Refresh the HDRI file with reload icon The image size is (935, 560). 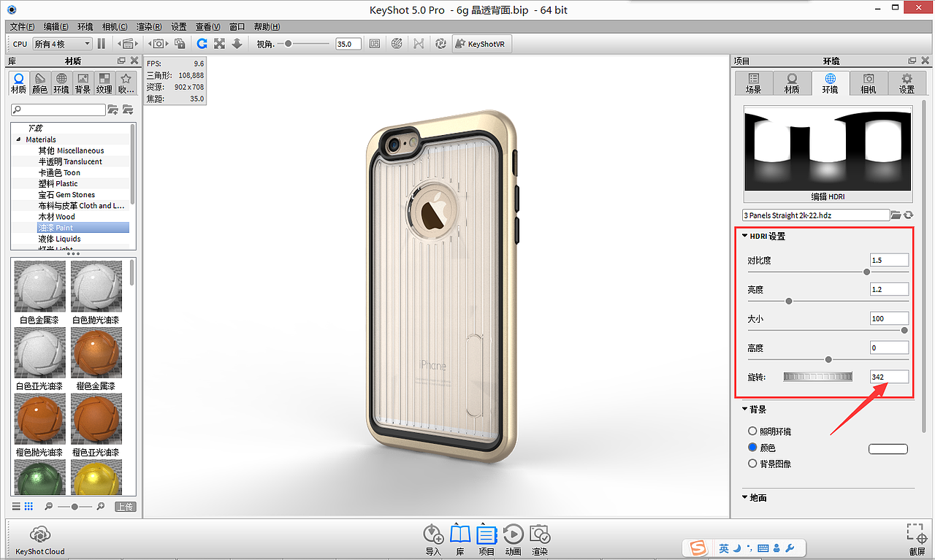click(x=908, y=215)
